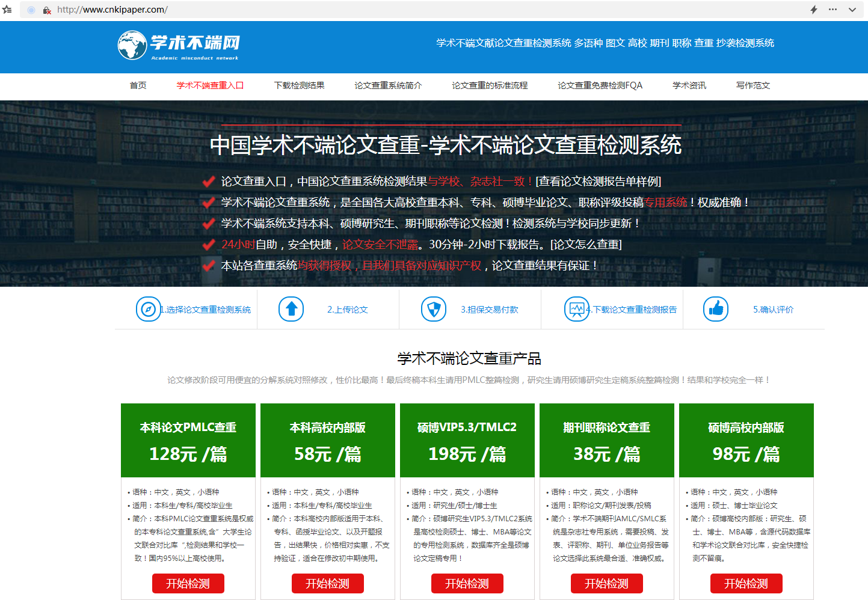Open the [论文怎么查重] link

(586, 244)
